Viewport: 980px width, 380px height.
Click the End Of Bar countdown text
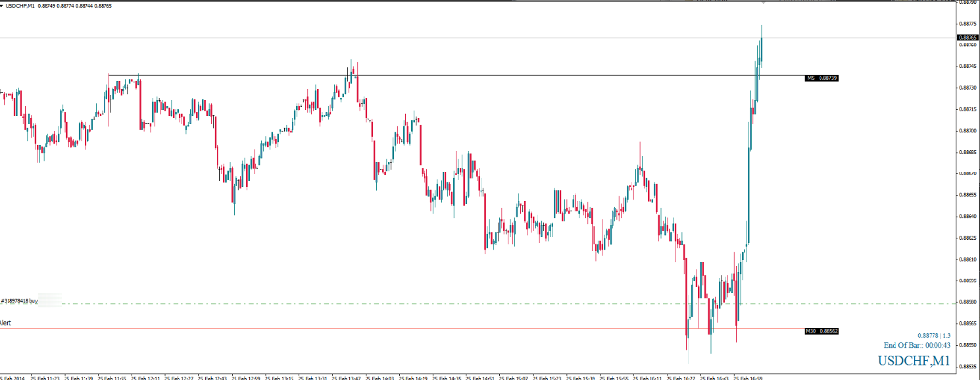[x=917, y=345]
